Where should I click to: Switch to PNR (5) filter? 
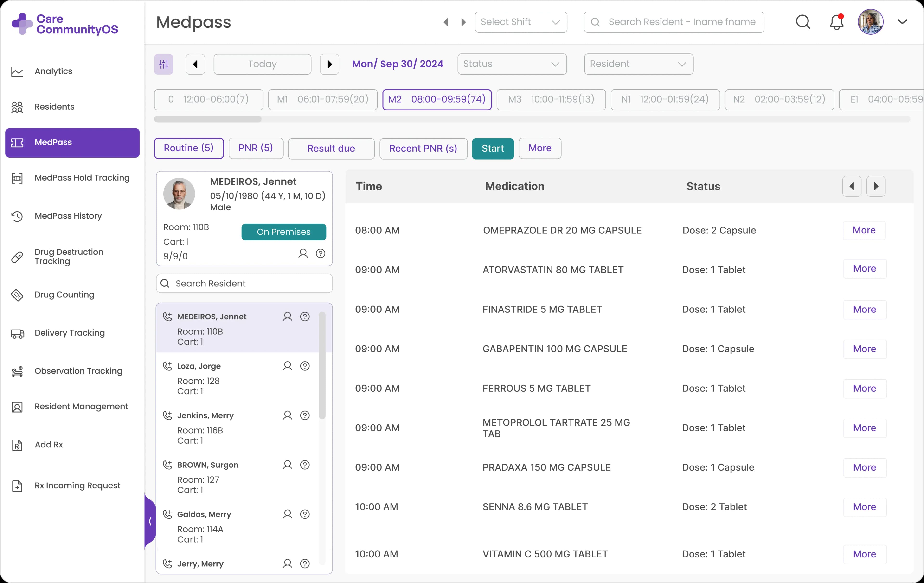[x=256, y=148]
